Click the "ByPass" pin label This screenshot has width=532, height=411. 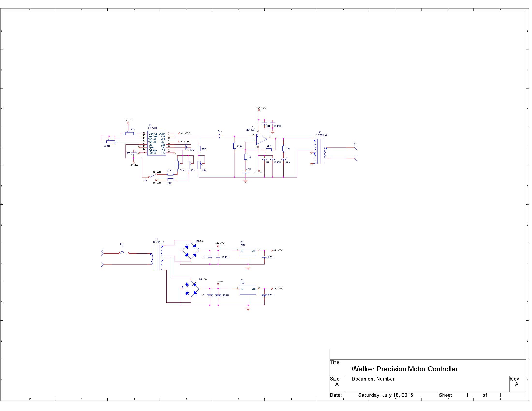pos(153,150)
